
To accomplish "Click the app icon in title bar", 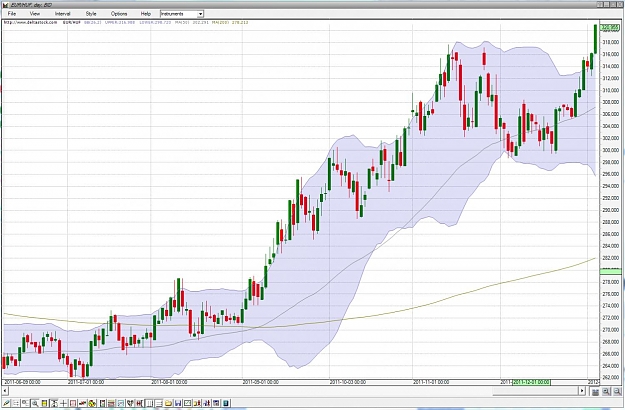I will 5,4.
